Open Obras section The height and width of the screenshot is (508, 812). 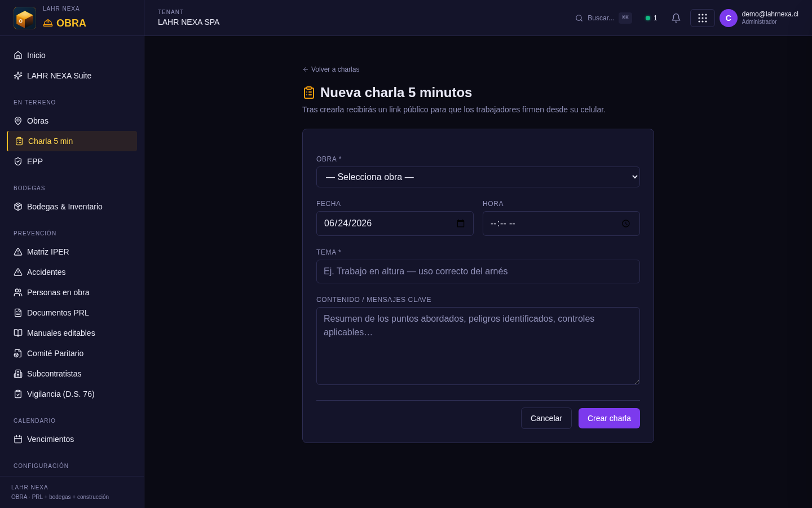[72, 121]
